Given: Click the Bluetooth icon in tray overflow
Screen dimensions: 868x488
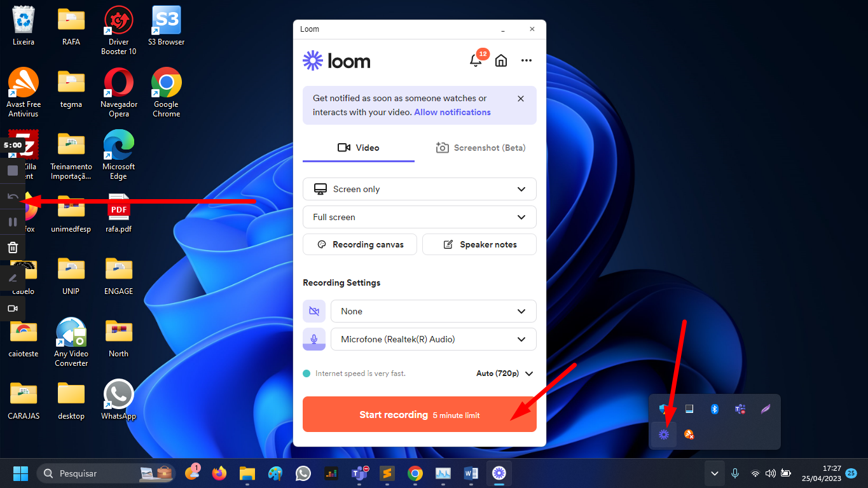Looking at the screenshot, I should point(714,409).
